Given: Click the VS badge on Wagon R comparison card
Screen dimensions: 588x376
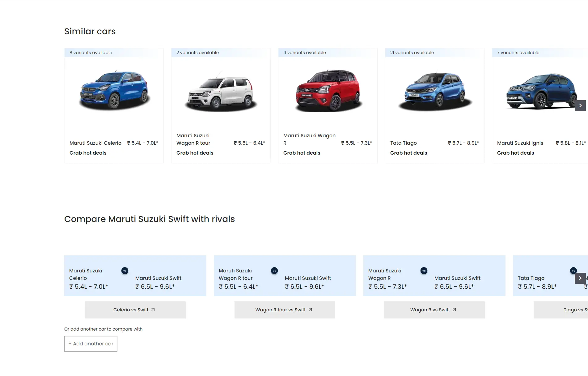Looking at the screenshot, I should [424, 271].
